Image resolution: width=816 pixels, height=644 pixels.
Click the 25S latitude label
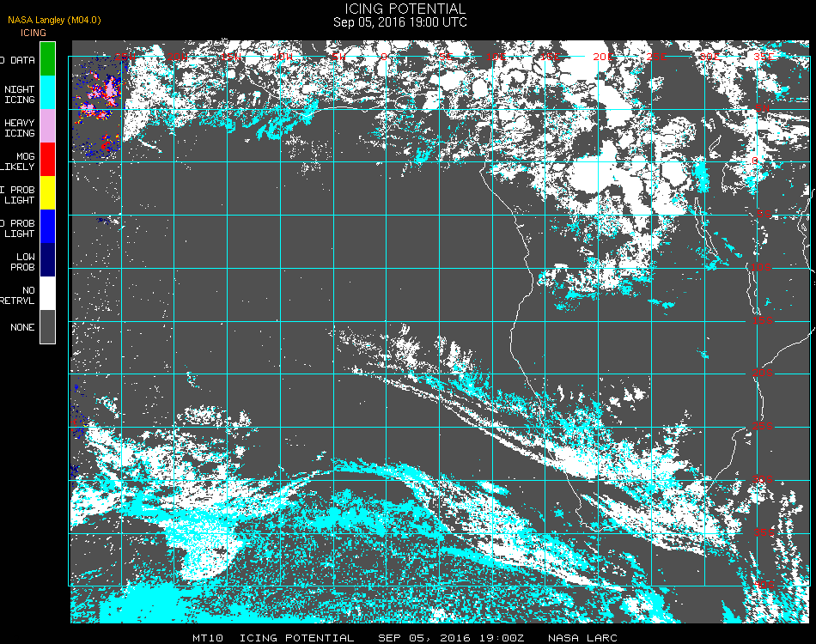tap(763, 426)
